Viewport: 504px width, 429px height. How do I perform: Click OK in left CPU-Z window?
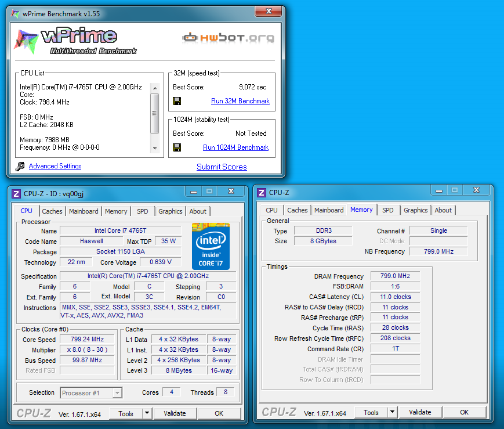219,413
